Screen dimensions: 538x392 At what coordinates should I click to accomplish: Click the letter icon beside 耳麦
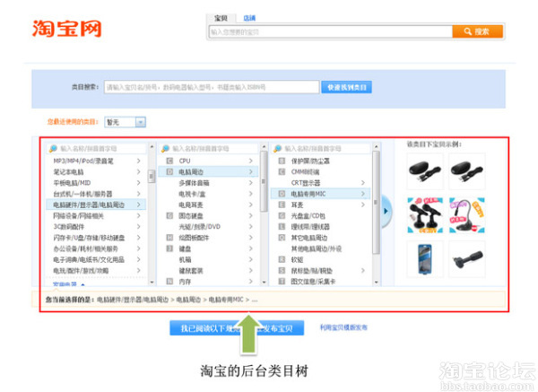[282, 205]
